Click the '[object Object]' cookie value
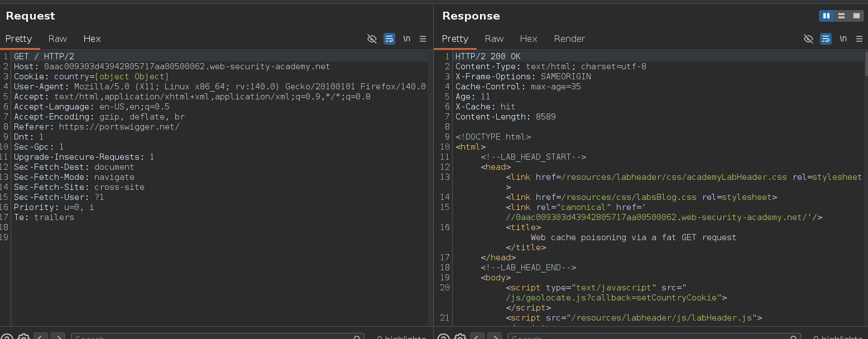 tap(132, 77)
